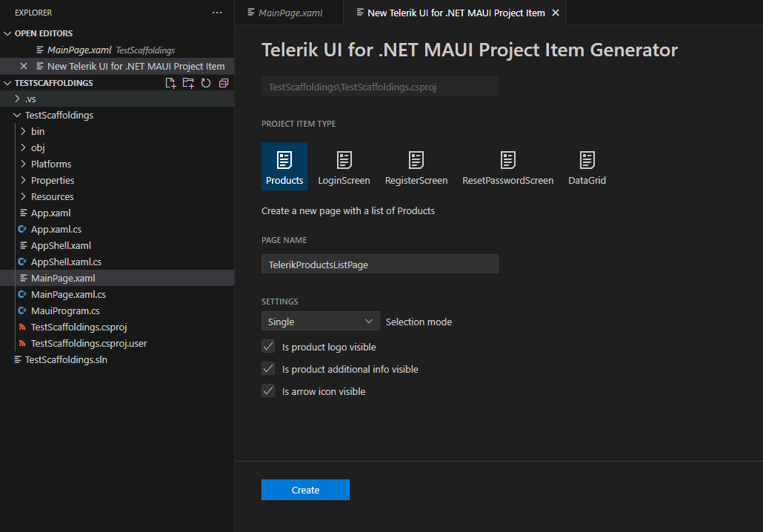Switch to the MainPage.xaml tab
This screenshot has width=763, height=532.
pyautogui.click(x=289, y=13)
